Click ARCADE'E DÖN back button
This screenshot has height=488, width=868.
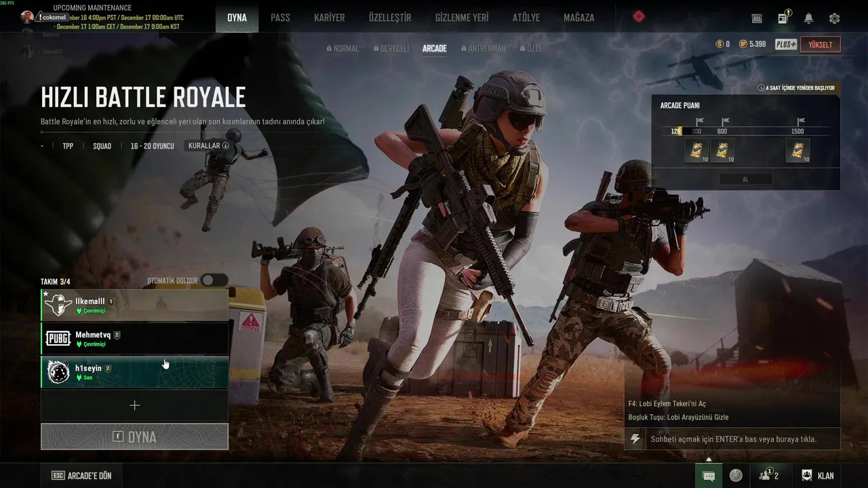click(x=81, y=476)
